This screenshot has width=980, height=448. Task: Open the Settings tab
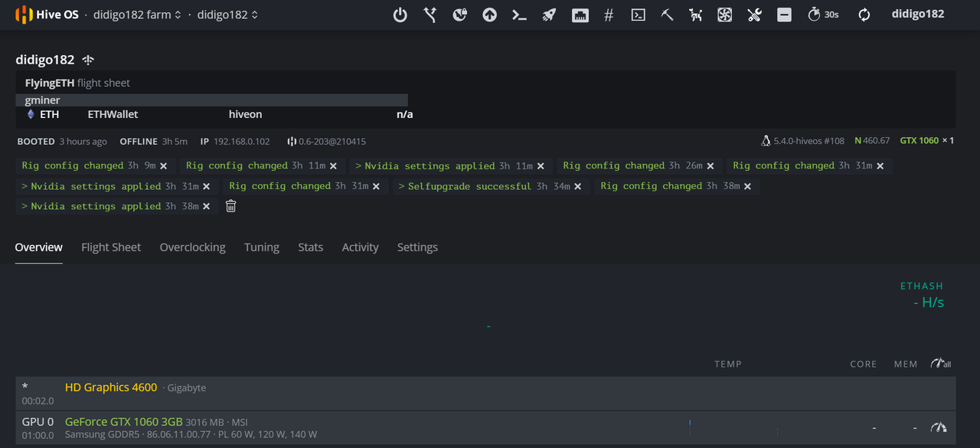pos(417,247)
